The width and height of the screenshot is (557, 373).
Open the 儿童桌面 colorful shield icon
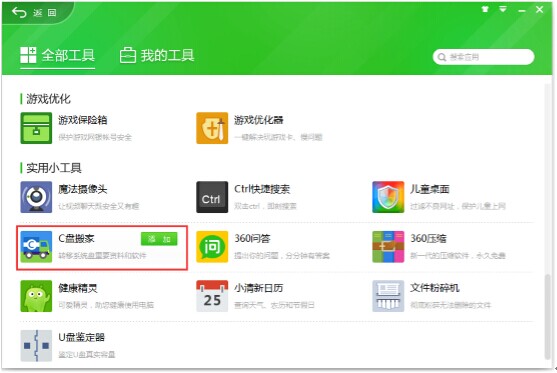(388, 197)
